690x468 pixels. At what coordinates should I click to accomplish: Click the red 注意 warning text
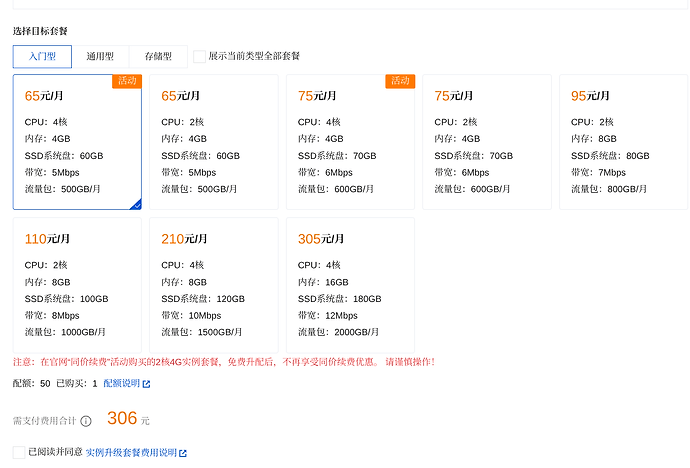[x=224, y=362]
